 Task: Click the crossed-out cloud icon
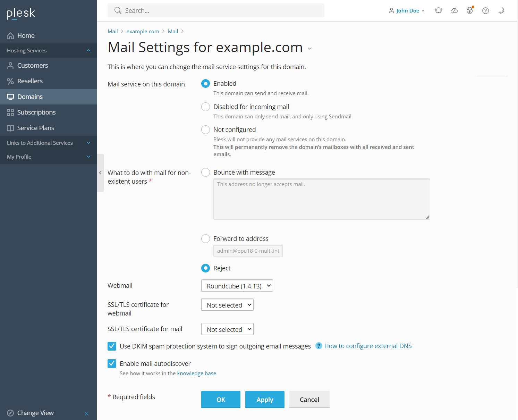[x=454, y=10]
